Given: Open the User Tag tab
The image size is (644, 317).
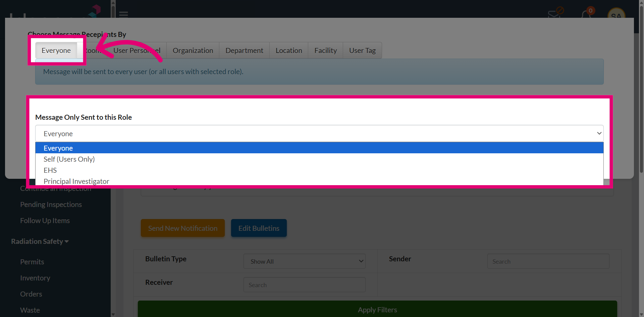Looking at the screenshot, I should click(x=362, y=50).
